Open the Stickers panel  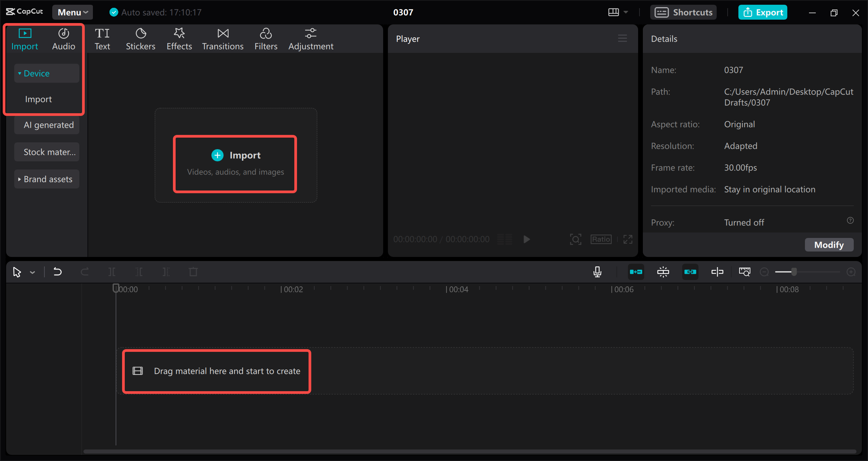click(x=140, y=38)
